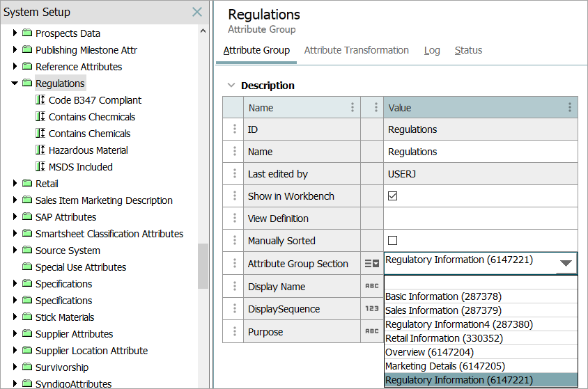This screenshot has width=588, height=389.
Task: Click the Retail folder icon
Action: 27,183
